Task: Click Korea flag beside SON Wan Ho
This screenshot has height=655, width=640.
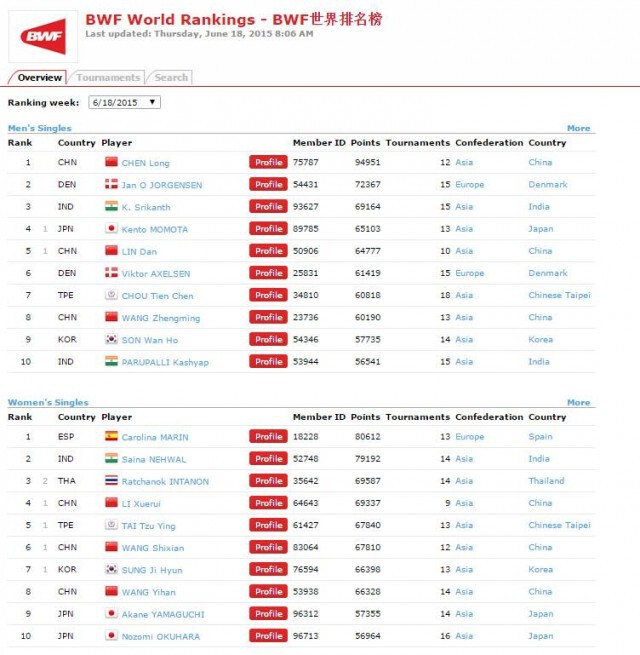Action: (111, 339)
